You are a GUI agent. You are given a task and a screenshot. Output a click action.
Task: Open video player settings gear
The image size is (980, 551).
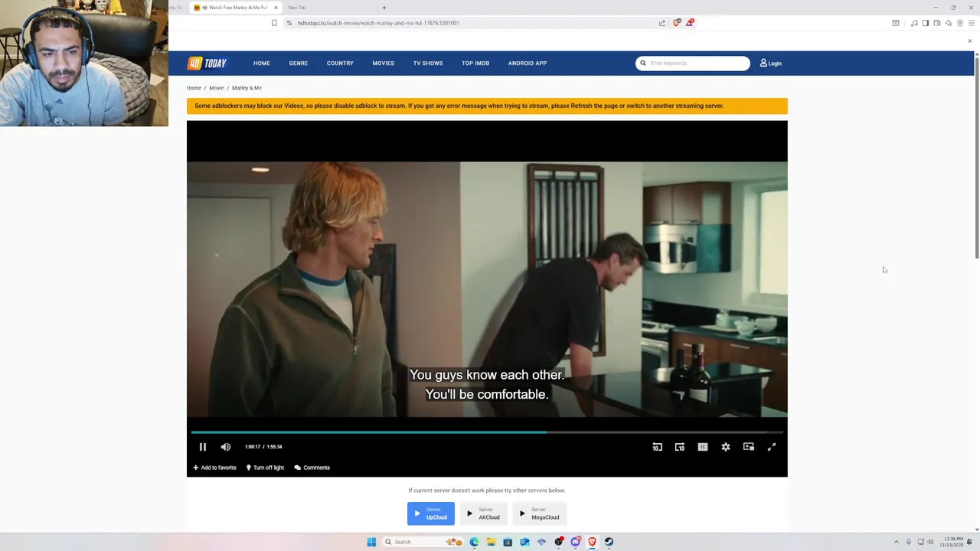coord(726,447)
